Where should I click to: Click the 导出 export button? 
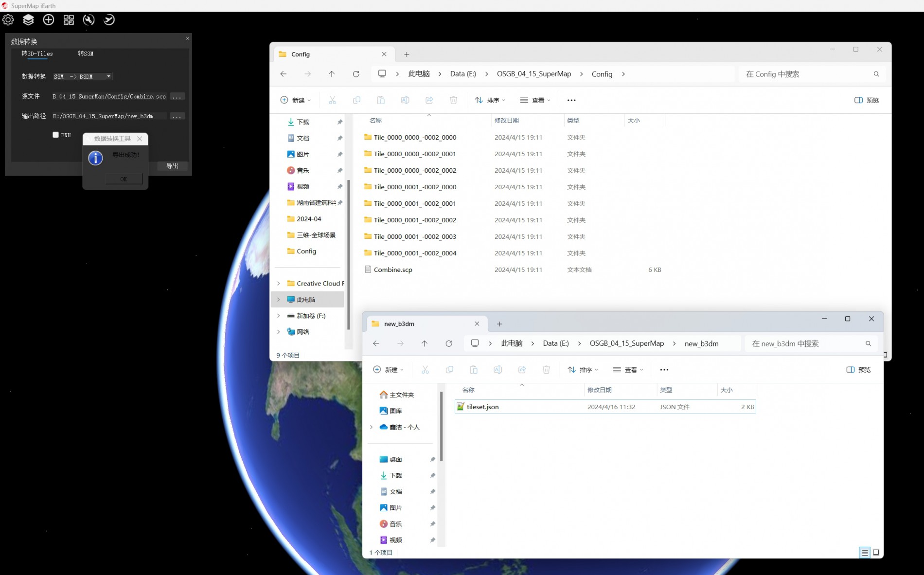(172, 166)
